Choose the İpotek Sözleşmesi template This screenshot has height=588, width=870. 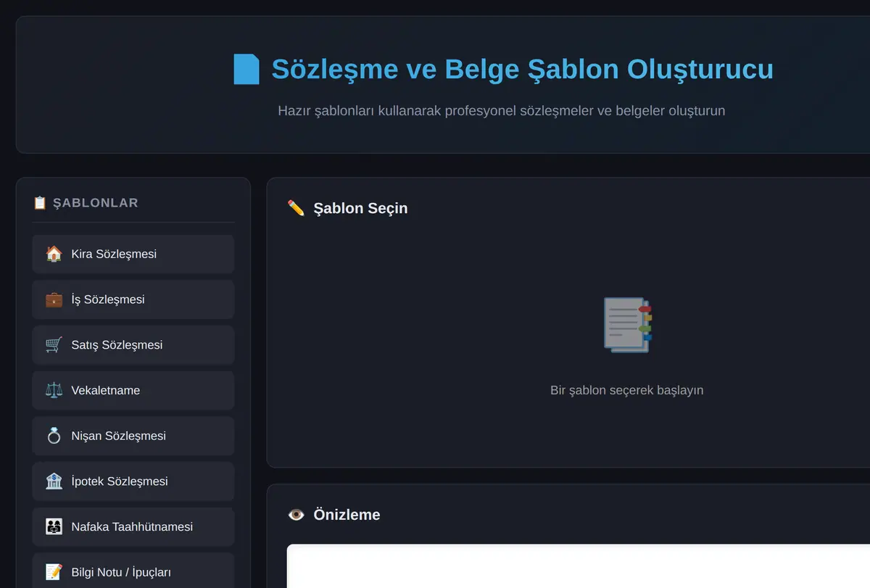tap(133, 481)
